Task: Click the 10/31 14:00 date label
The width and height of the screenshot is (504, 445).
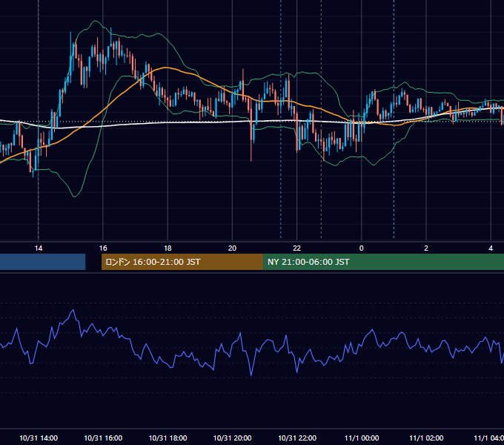Action: 39,438
